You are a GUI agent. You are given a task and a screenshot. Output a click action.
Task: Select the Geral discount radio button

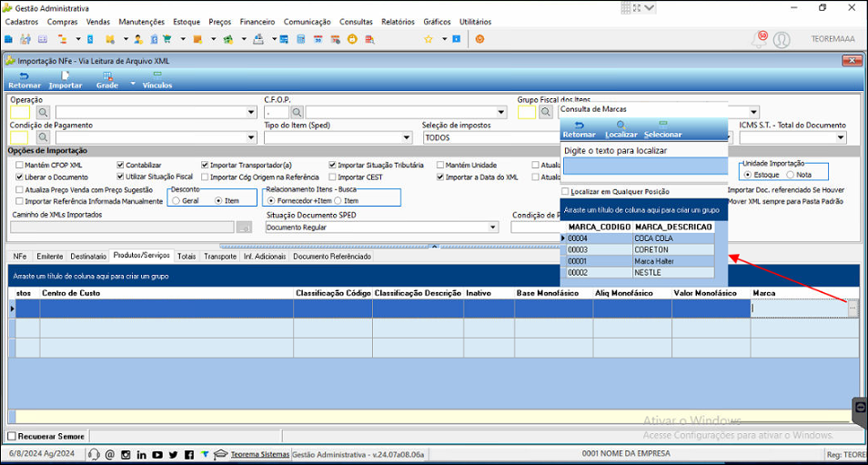176,201
